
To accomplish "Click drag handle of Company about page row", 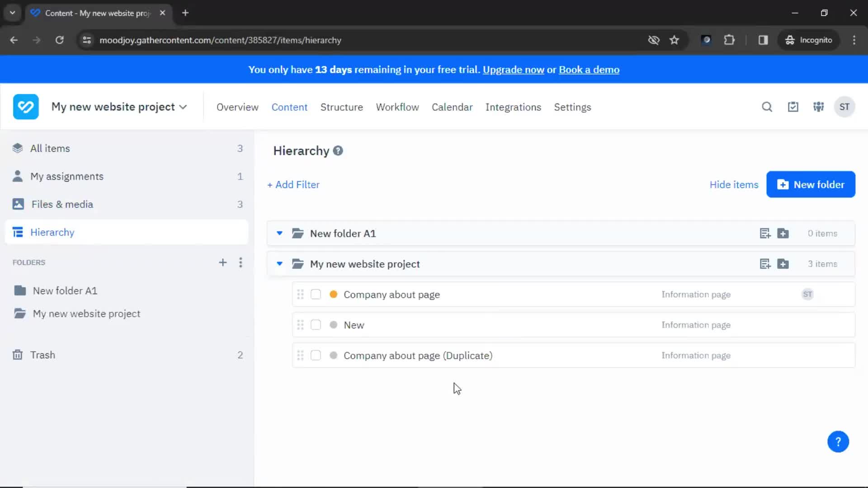I will click(x=300, y=295).
